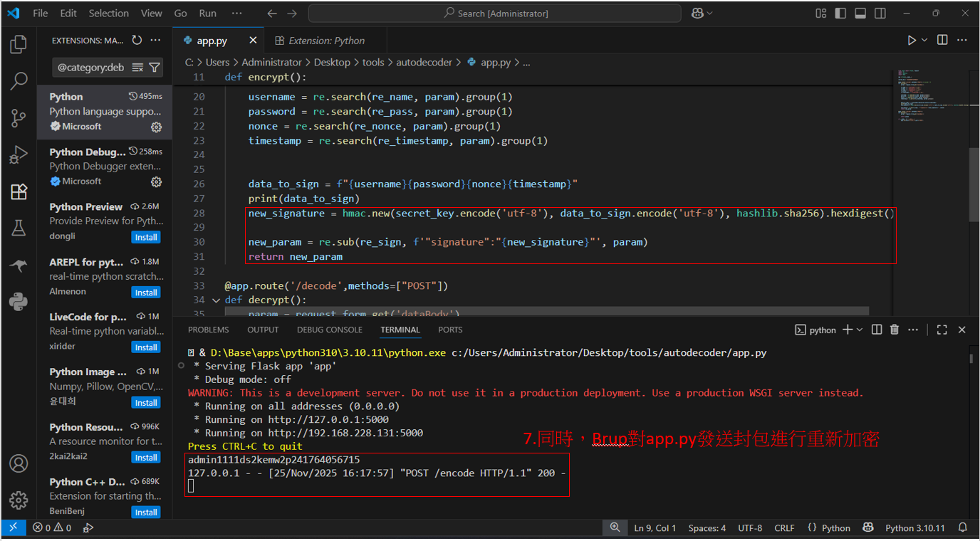Open the Explorer view in activity bar
980x541 pixels.
pos(19,45)
